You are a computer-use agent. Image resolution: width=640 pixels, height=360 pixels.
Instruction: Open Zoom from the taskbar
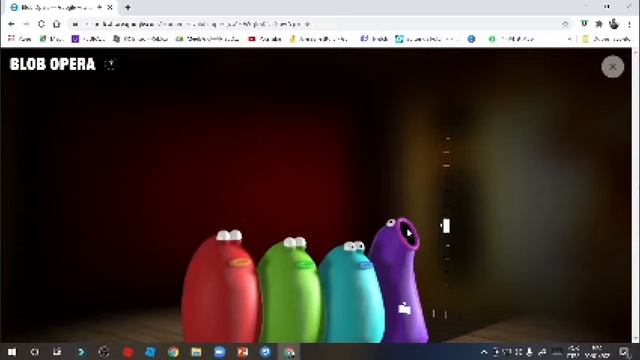click(220, 352)
